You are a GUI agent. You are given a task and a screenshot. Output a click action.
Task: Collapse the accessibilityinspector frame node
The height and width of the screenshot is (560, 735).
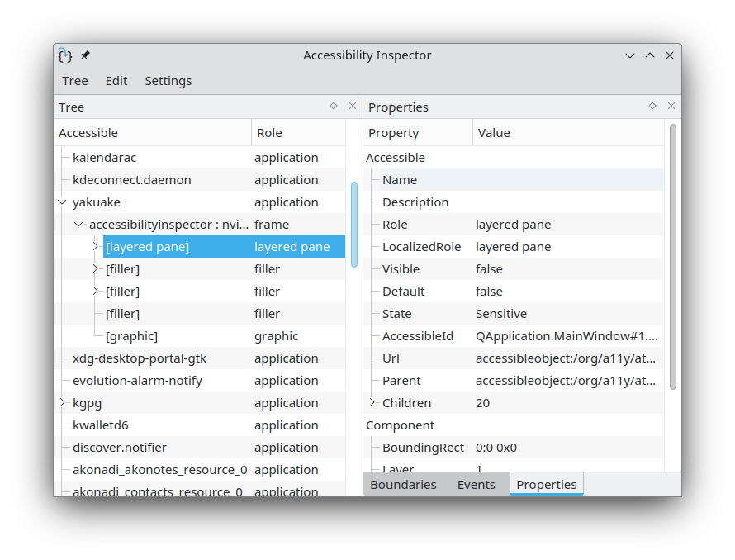click(78, 224)
